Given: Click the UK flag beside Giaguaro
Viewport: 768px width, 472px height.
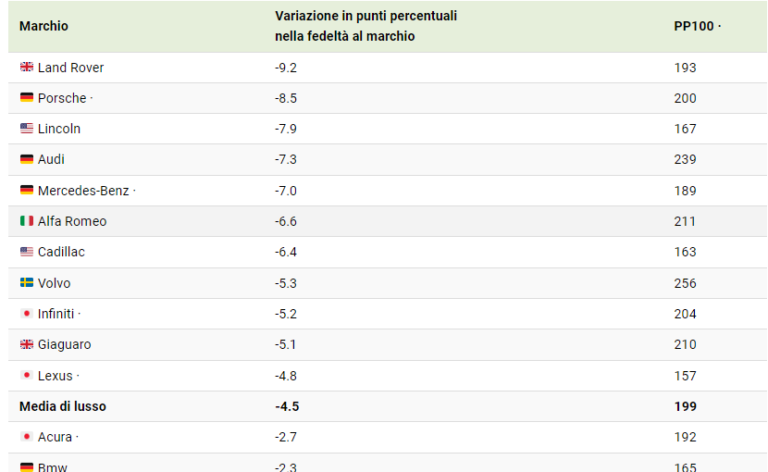Looking at the screenshot, I should click(x=26, y=344).
